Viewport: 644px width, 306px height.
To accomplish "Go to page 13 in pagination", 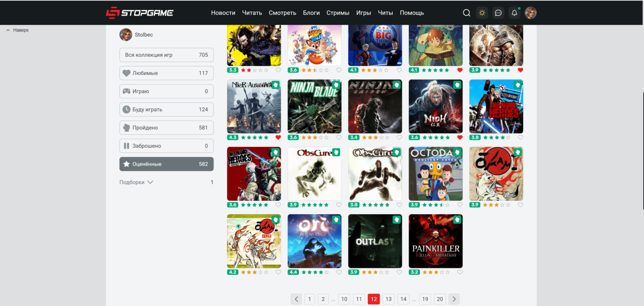I will click(x=389, y=299).
